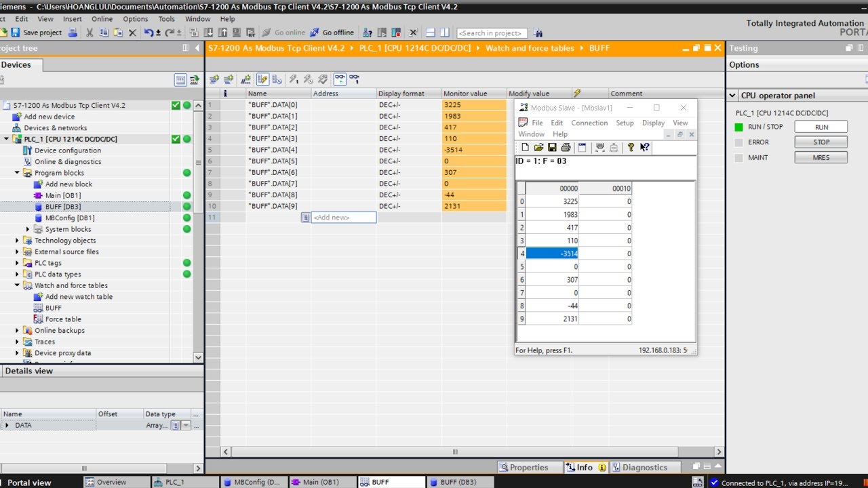Viewport: 868px width, 488px height.
Task: Click the Split editor space horizontally icon
Action: pyautogui.click(x=430, y=33)
